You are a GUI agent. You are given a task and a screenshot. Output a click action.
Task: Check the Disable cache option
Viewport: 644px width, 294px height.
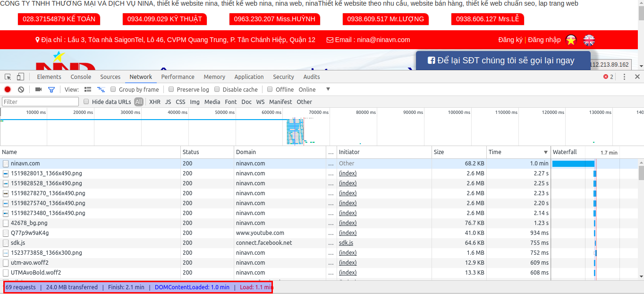[x=217, y=89]
